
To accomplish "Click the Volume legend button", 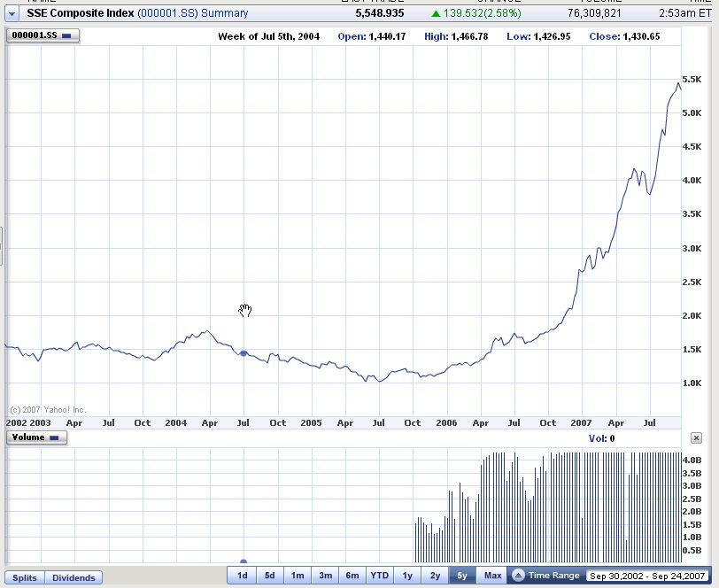I will click(36, 437).
